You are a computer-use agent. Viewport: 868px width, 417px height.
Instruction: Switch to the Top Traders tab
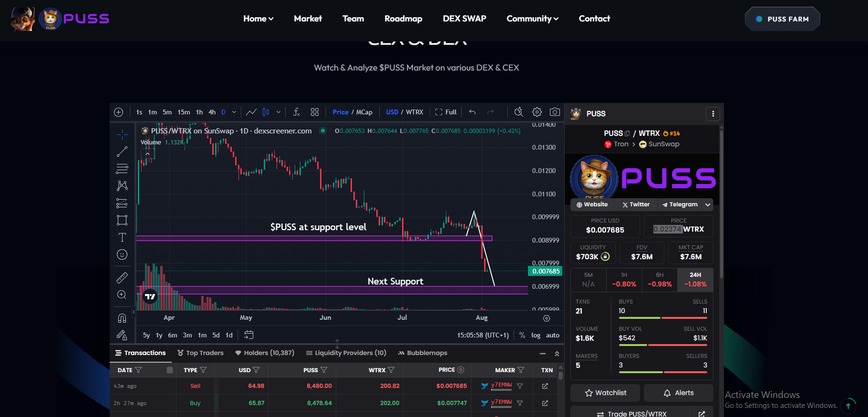200,353
